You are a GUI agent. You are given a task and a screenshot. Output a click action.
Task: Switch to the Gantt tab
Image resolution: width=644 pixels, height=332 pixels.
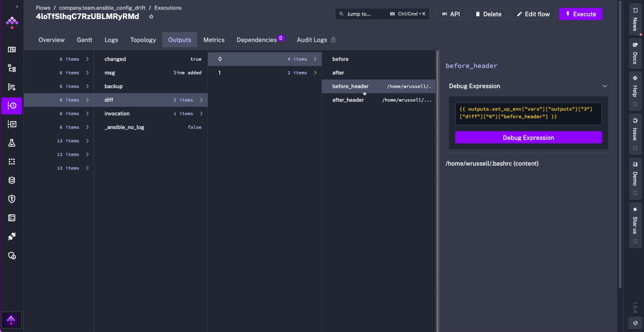click(84, 40)
